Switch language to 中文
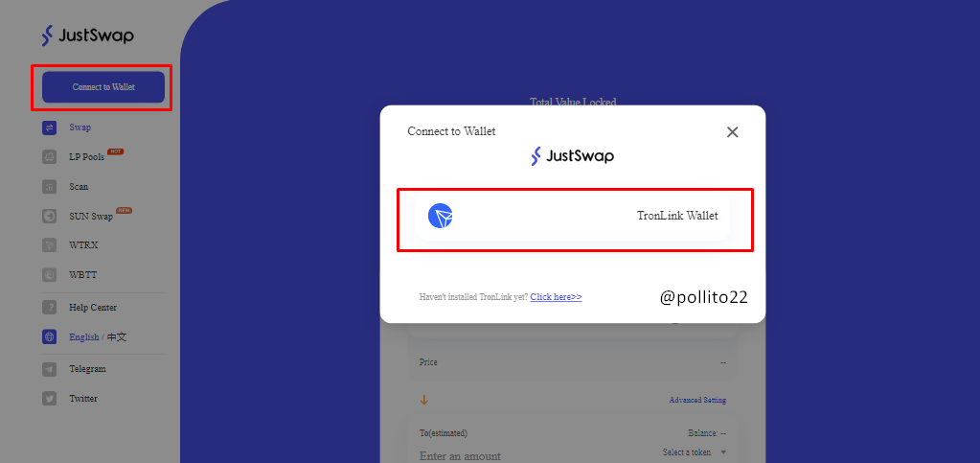 point(117,336)
